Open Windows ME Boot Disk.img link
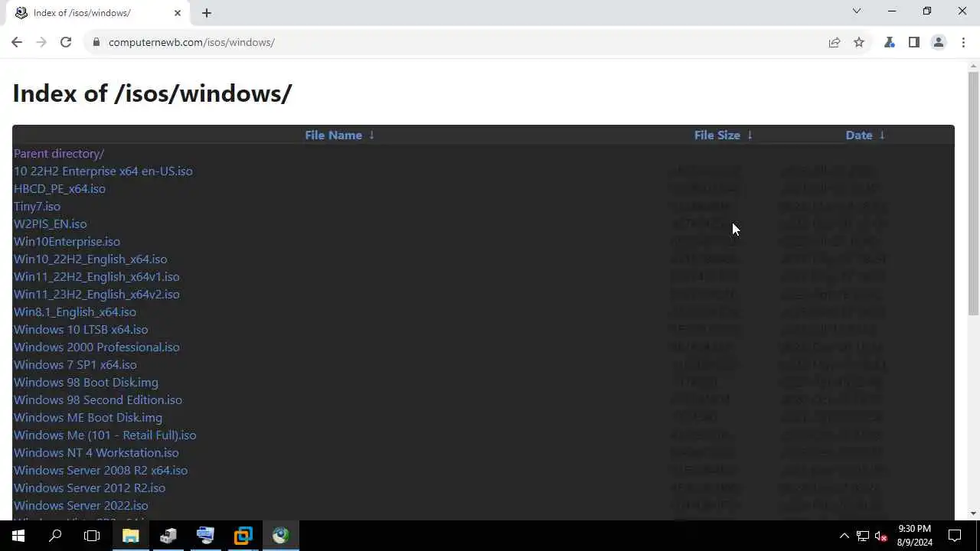Screen dimensions: 980x551 tap(88, 417)
